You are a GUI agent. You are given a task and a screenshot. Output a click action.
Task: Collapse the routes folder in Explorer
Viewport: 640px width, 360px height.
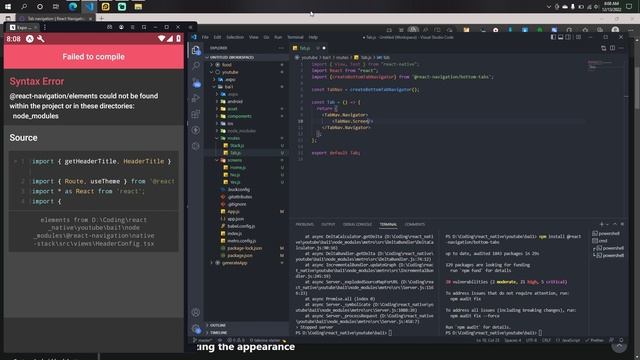tap(233, 138)
